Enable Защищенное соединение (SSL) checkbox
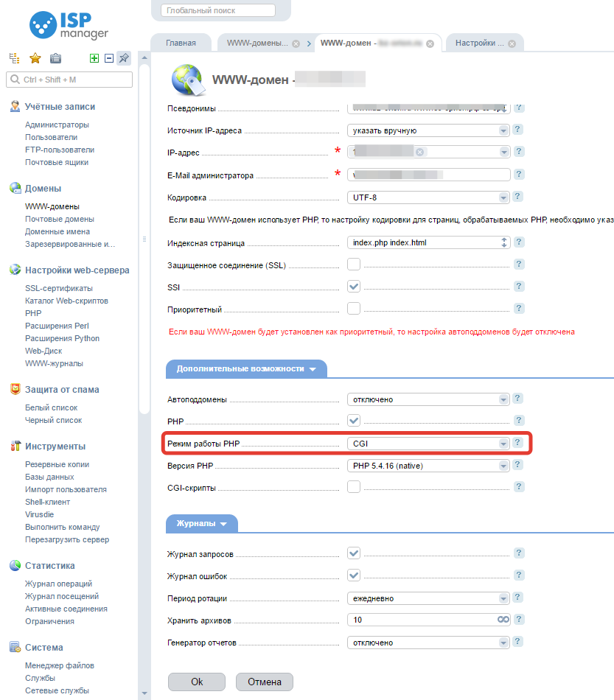The width and height of the screenshot is (614, 700). pyautogui.click(x=354, y=265)
